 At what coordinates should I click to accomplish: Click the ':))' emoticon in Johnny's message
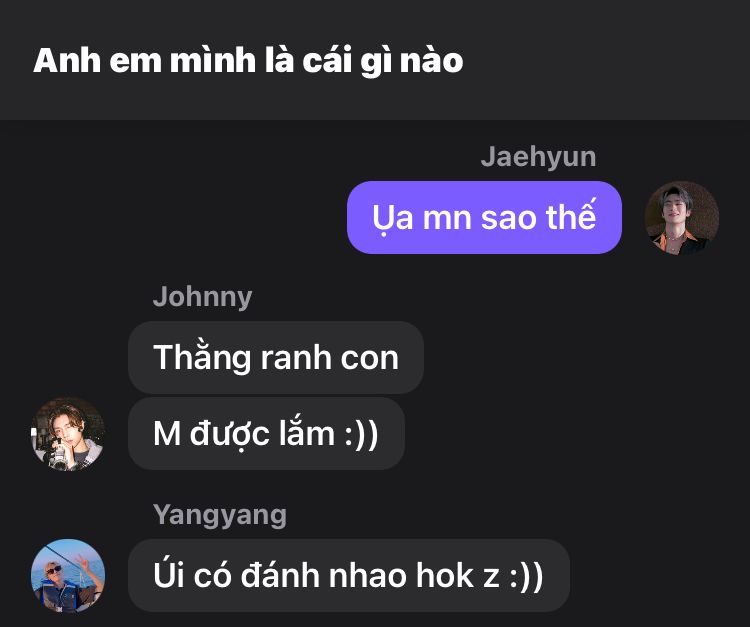click(362, 434)
